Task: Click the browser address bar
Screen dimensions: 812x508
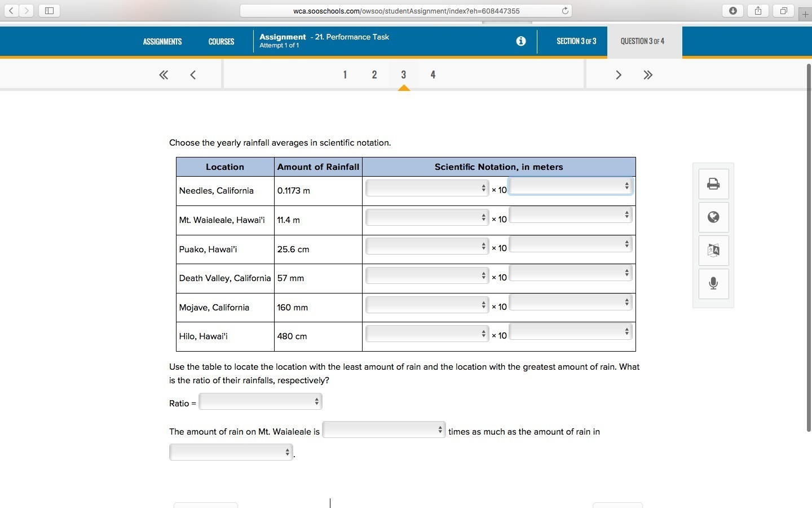Action: point(406,10)
